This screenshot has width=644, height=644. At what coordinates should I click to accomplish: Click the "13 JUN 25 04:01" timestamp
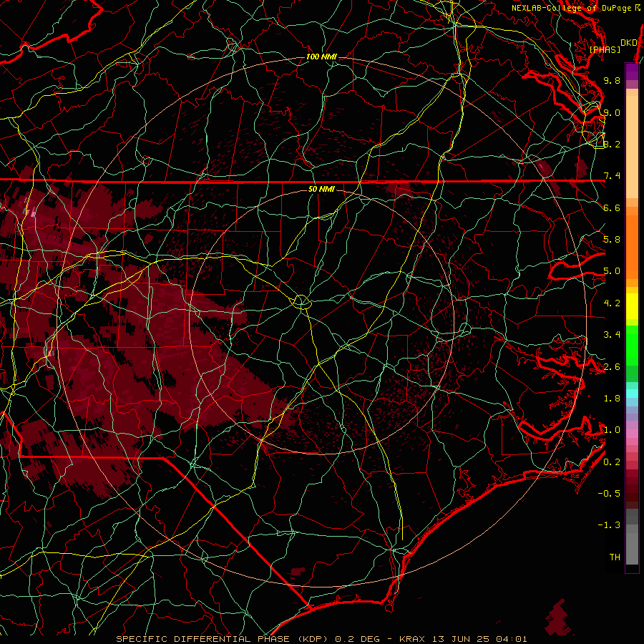[x=479, y=639]
